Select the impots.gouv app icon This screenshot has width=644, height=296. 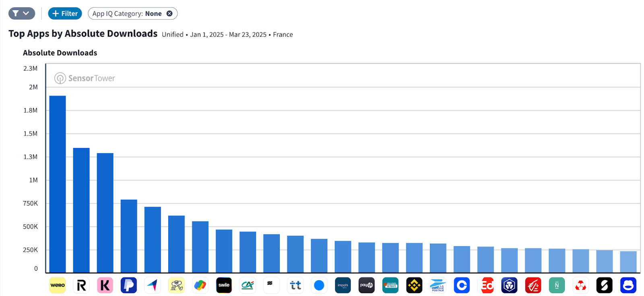click(x=343, y=285)
